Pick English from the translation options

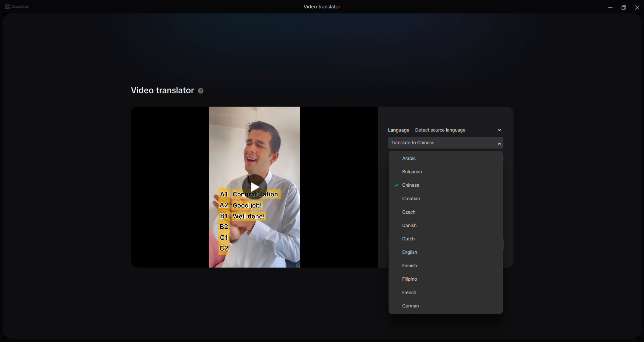tap(409, 252)
